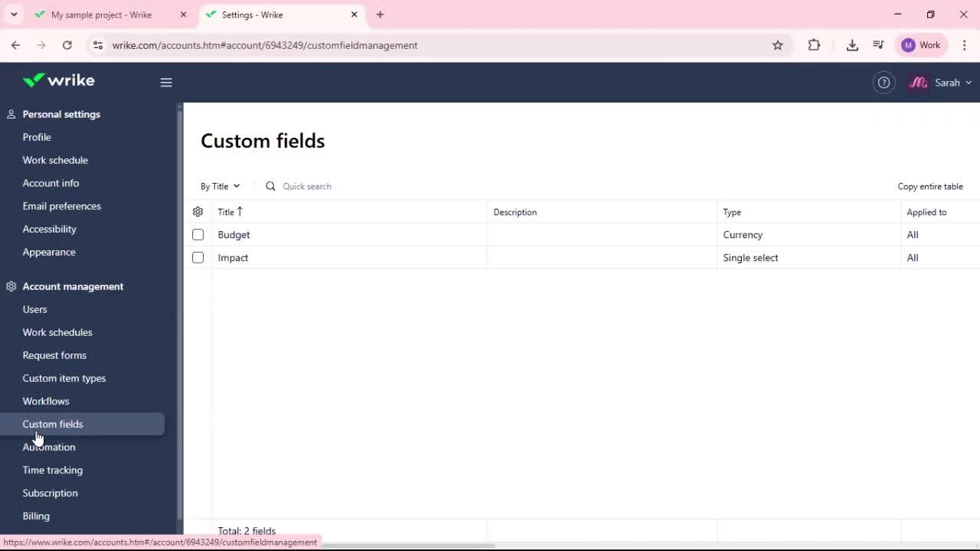Image resolution: width=980 pixels, height=551 pixels.
Task: Go to Request forms
Action: (54, 355)
